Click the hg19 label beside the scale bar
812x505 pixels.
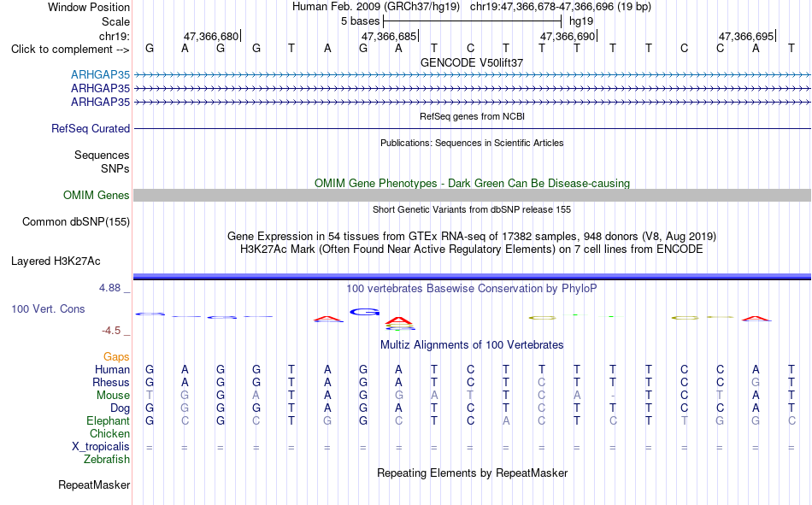click(581, 21)
